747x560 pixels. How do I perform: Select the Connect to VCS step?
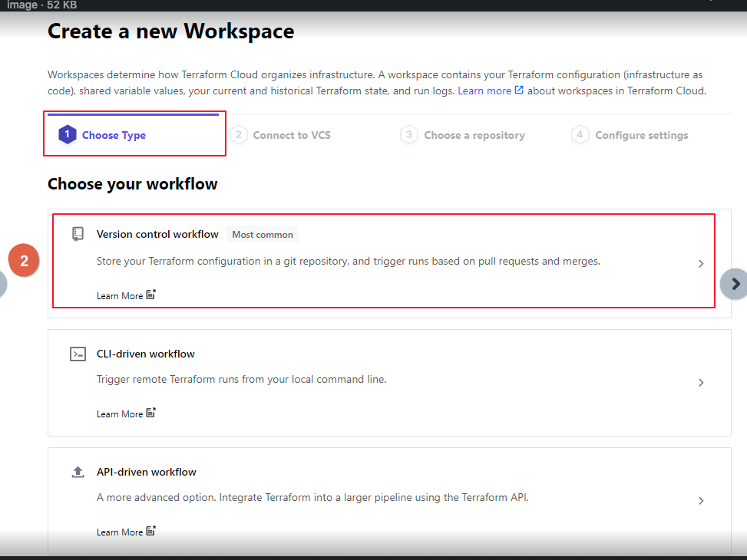[x=280, y=135]
